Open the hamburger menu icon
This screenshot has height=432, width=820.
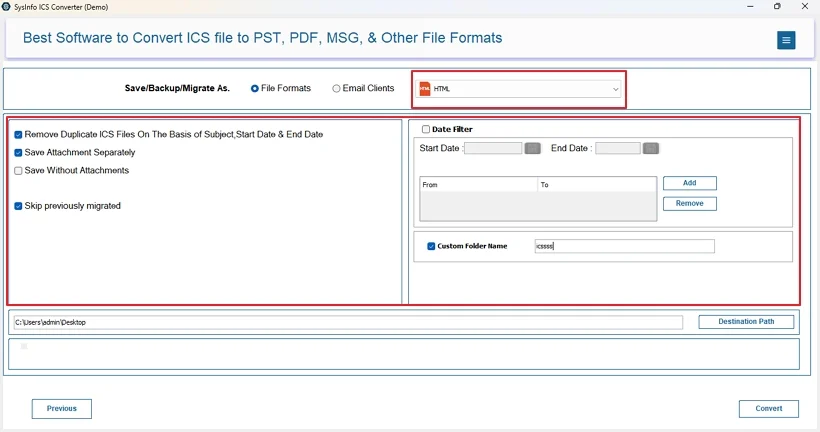click(785, 40)
